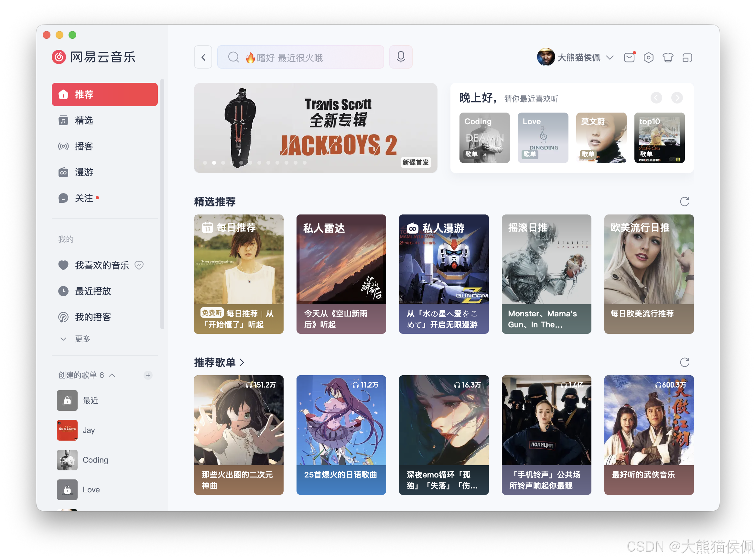Click the search field 嗜好 最近很火哦
The image size is (756, 559).
coord(300,57)
